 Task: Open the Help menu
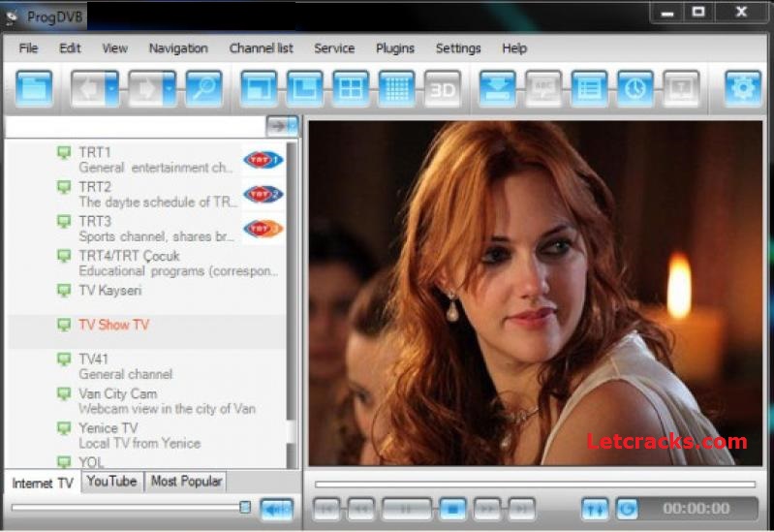[514, 48]
